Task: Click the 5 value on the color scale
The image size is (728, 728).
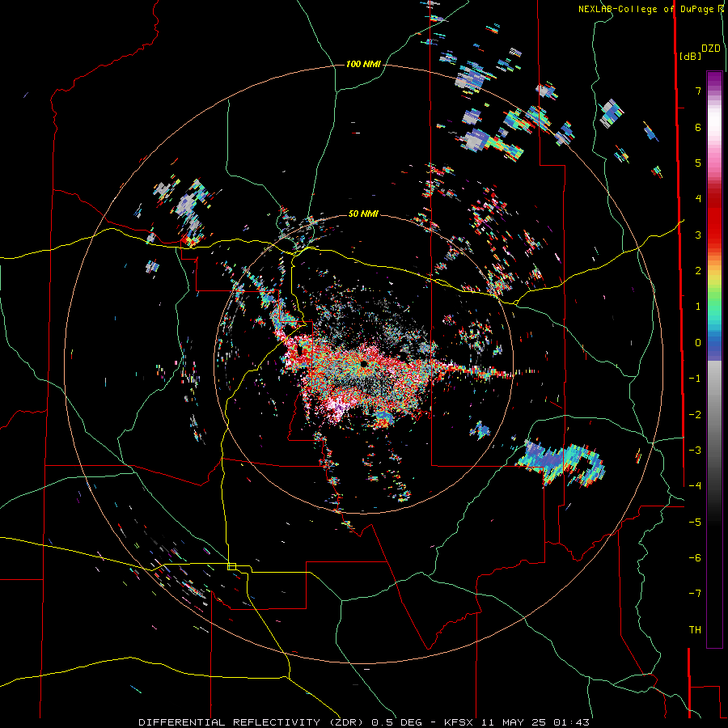Action: click(x=698, y=163)
